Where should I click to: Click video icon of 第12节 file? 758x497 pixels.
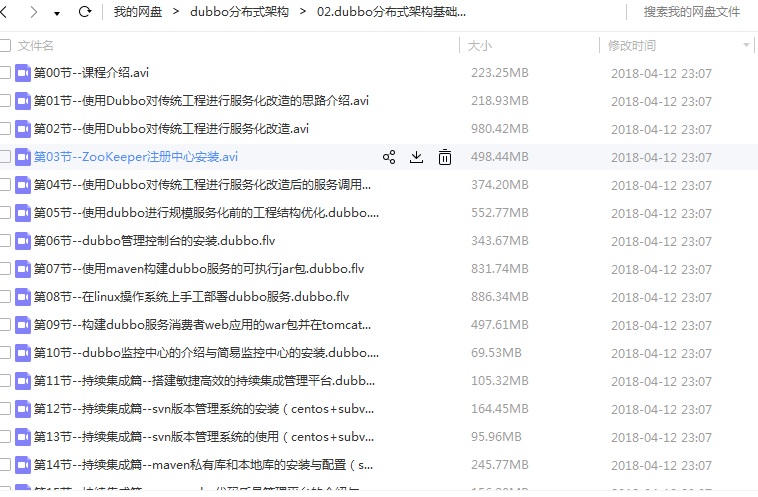tap(23, 409)
